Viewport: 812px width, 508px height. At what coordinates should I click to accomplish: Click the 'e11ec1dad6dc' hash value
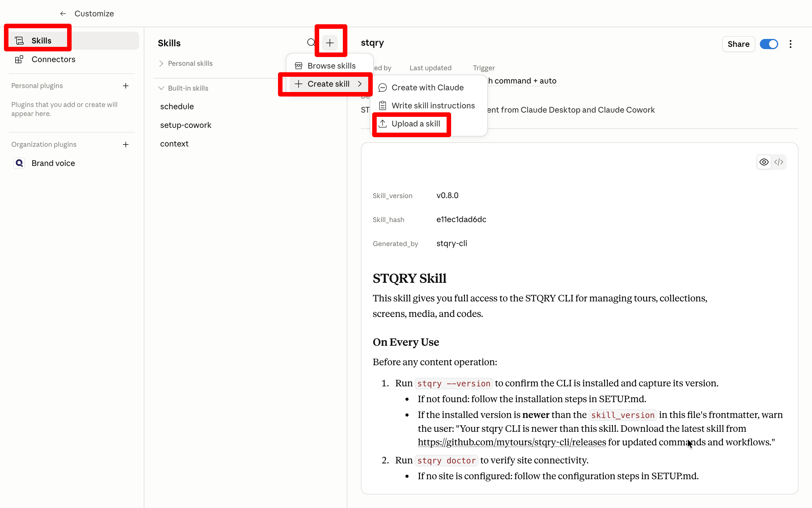[x=461, y=219]
